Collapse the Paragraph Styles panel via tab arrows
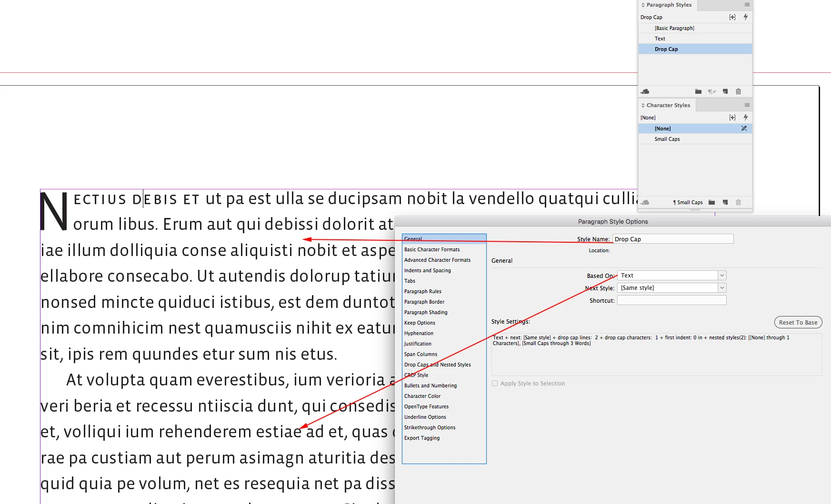The image size is (831, 504). pos(643,5)
